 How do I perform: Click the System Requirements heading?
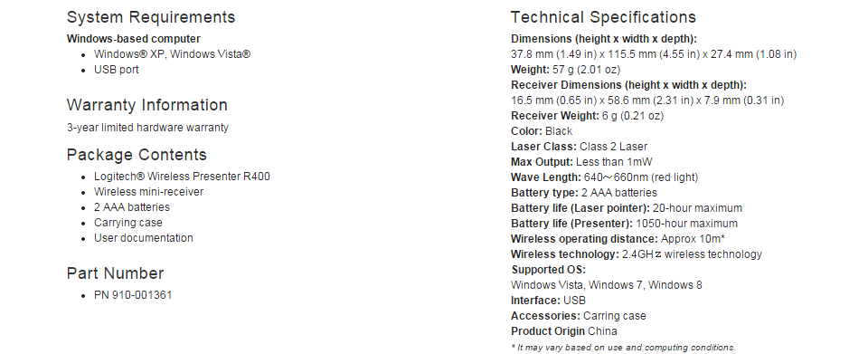click(x=151, y=17)
